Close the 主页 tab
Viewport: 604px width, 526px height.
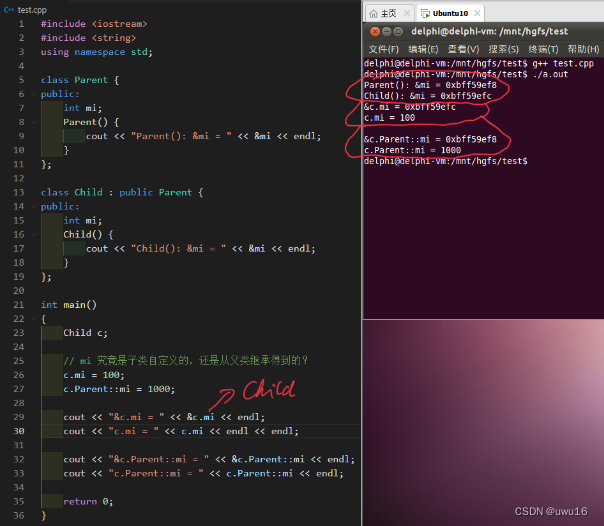(407, 13)
